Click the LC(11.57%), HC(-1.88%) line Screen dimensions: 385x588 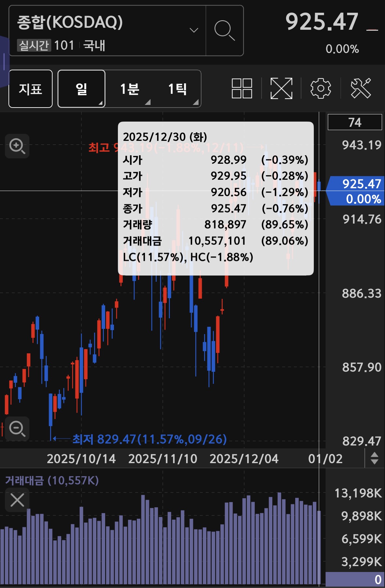click(x=188, y=257)
